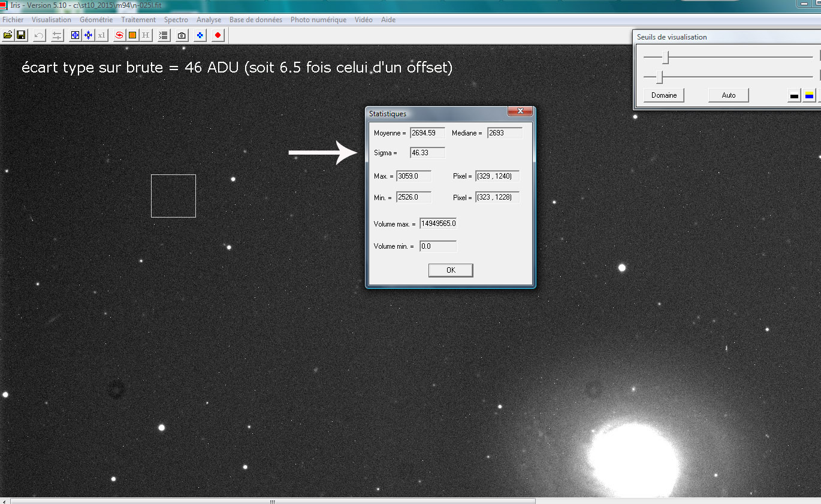This screenshot has width=821, height=504.
Task: Click the Domaine button
Action: pyautogui.click(x=664, y=95)
